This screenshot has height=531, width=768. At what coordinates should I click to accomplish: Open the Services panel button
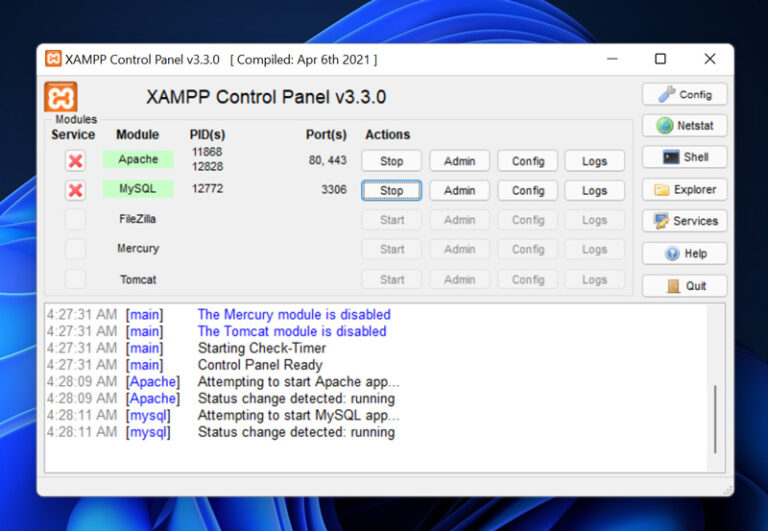[x=684, y=221]
